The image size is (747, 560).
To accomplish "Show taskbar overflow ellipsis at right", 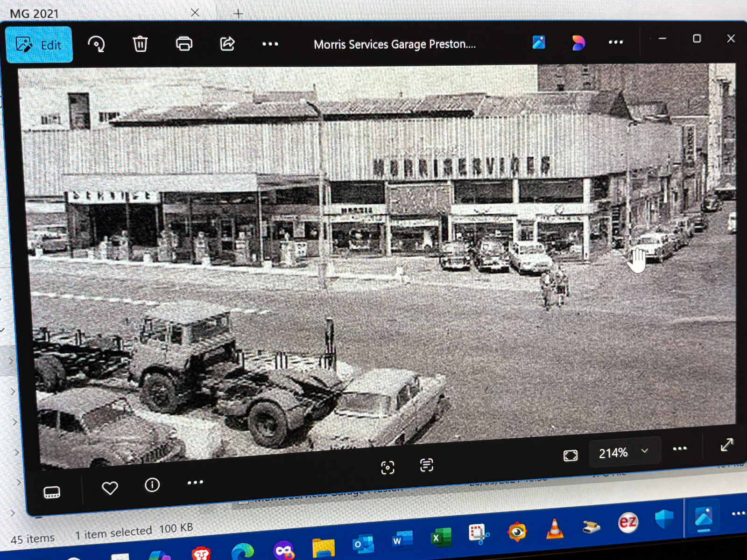I will coord(739,514).
